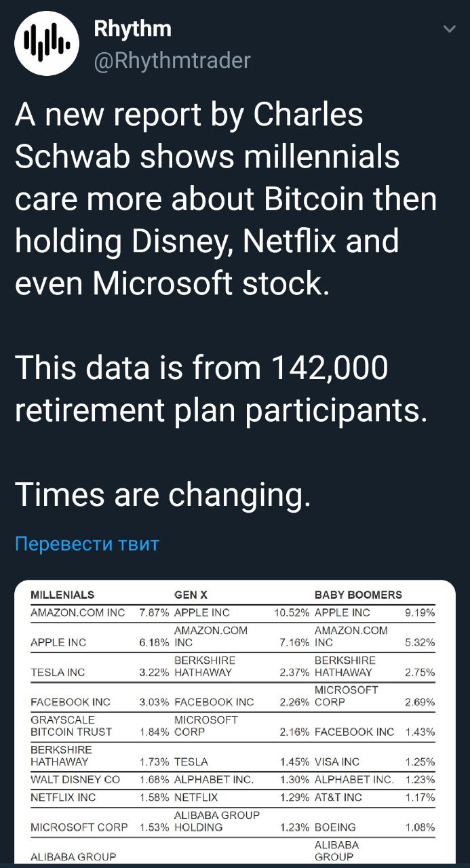
Task: Tap the VISA INC boomers entry
Action: click(337, 762)
